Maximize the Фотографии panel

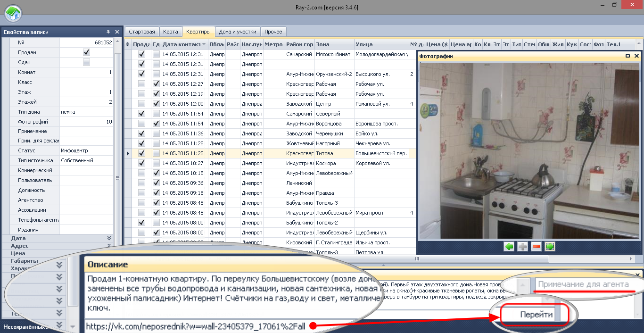(x=627, y=56)
